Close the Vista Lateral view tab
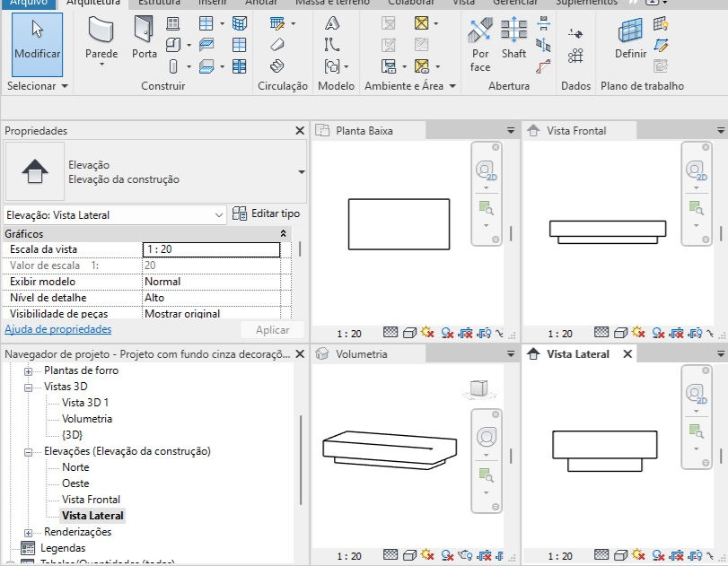The width and height of the screenshot is (728, 566). 627,354
